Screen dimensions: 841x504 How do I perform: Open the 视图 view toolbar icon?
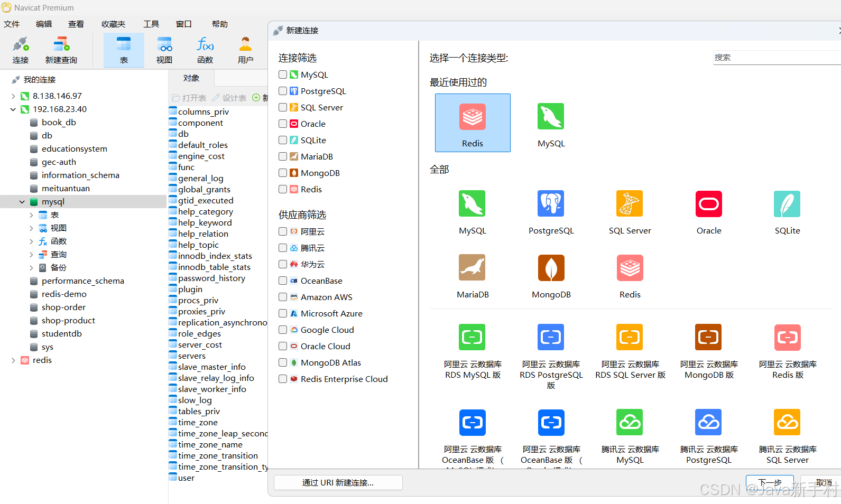click(164, 50)
